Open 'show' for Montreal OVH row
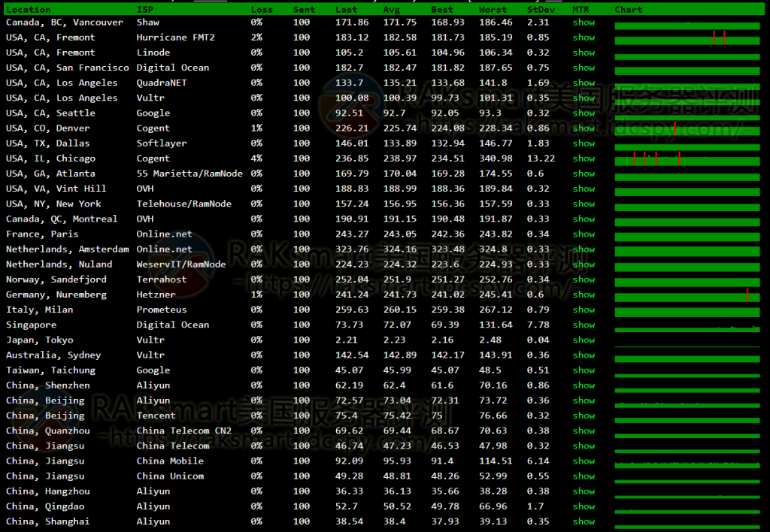 click(584, 219)
